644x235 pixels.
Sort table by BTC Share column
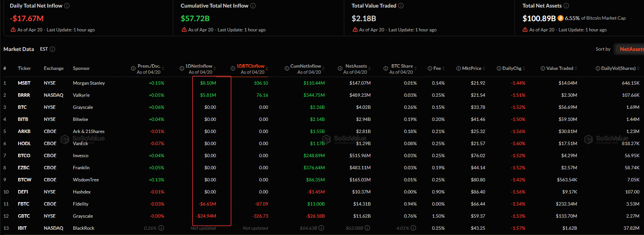tap(416, 68)
